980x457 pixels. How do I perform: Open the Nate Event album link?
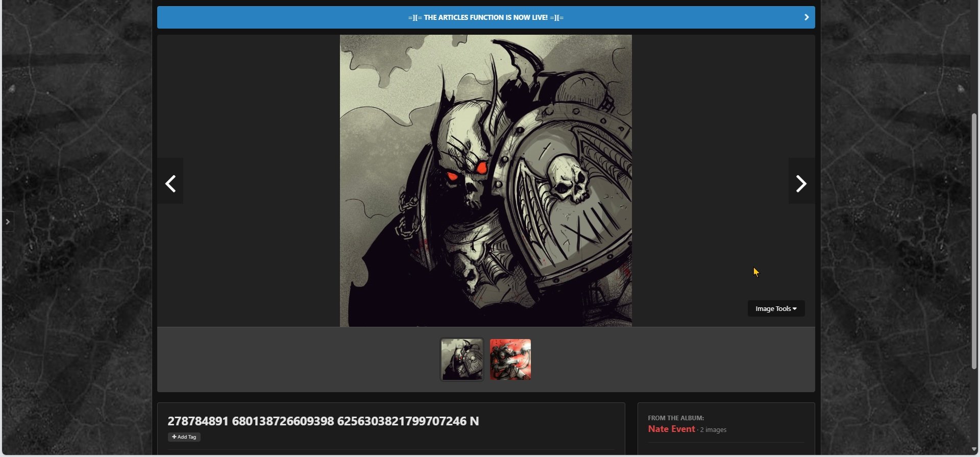(671, 429)
